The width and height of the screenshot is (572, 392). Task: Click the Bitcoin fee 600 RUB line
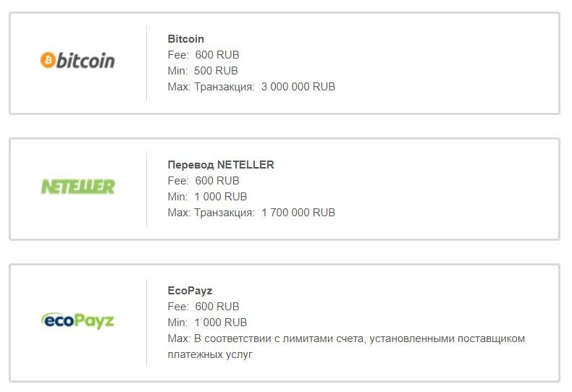[203, 55]
